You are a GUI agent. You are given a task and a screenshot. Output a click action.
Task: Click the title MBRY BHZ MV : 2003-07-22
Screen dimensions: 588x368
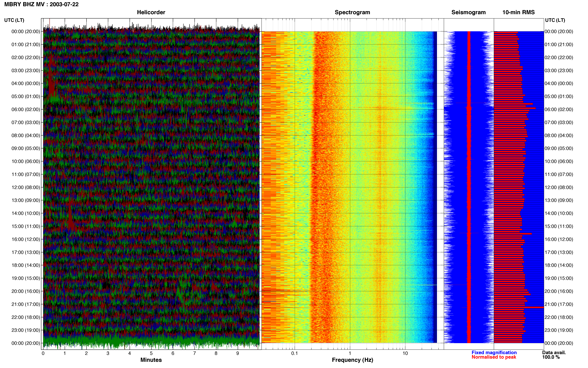pyautogui.click(x=41, y=4)
